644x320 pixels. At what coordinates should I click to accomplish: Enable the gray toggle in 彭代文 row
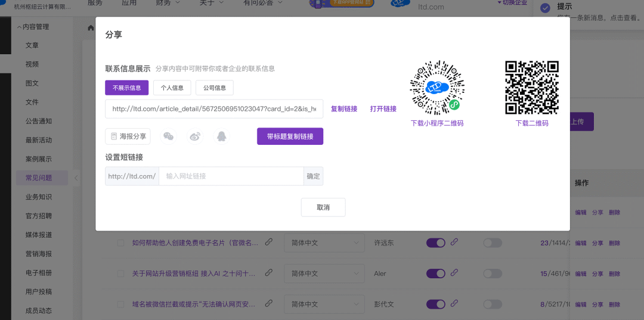(x=493, y=305)
